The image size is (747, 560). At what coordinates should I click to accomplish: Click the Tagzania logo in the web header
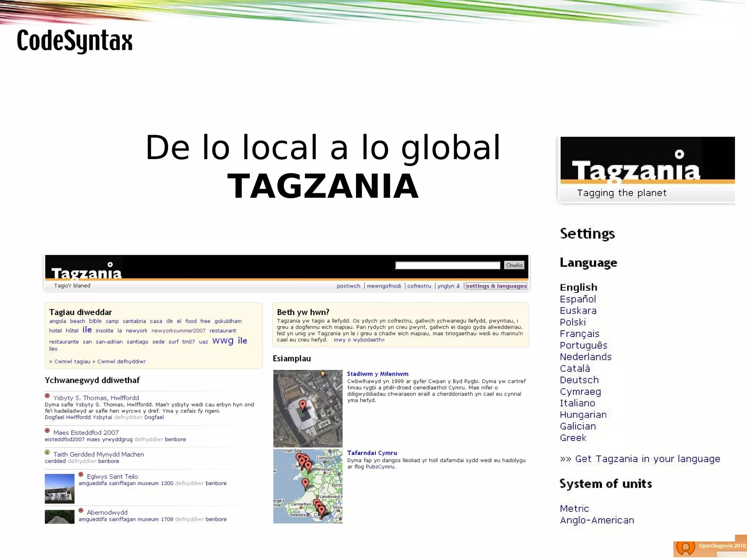86,271
